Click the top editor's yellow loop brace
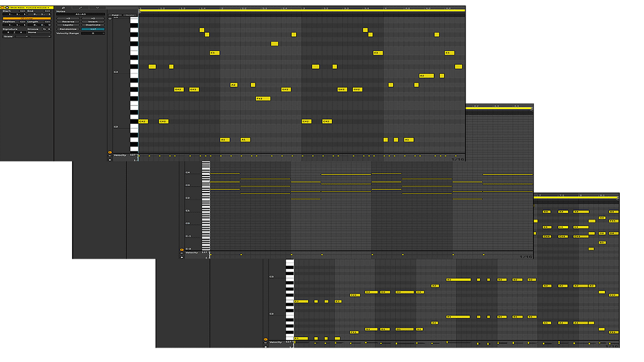The height and width of the screenshot is (362, 644). 302,10
